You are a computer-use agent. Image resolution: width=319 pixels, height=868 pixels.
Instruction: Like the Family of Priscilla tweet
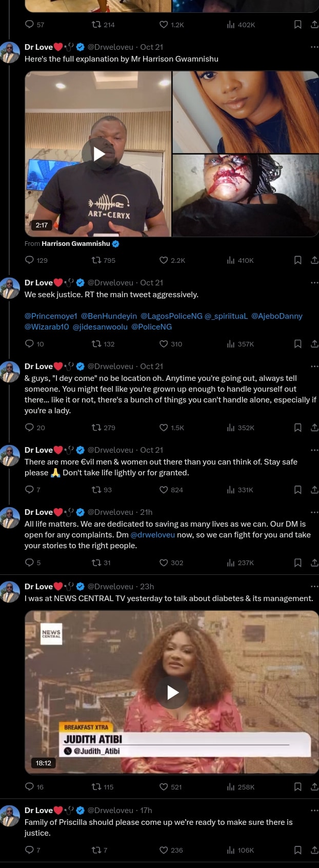tap(164, 850)
